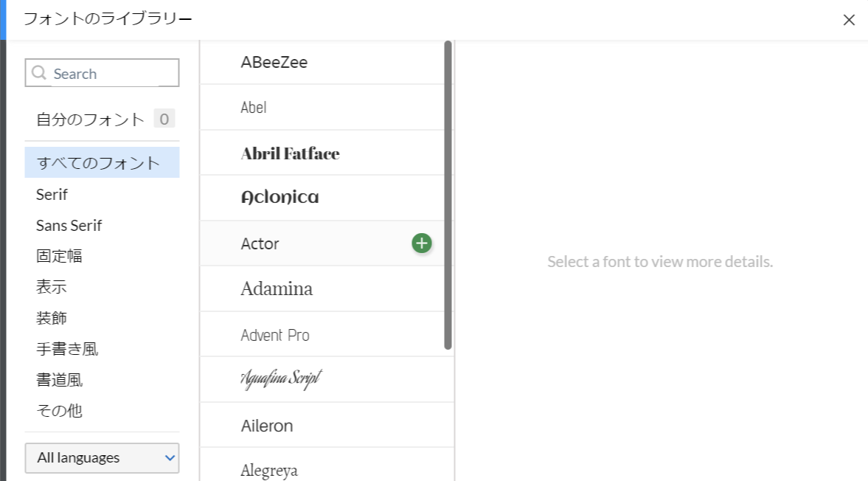Select the Aquafina Script font

(281, 379)
